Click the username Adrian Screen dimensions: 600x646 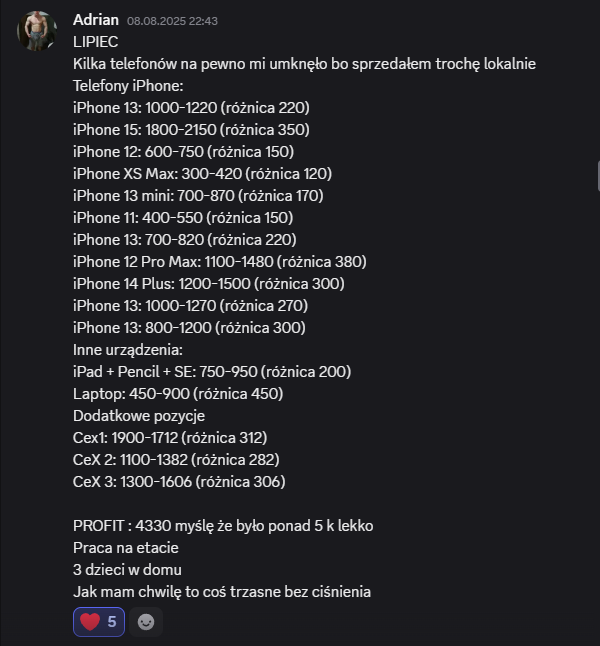click(x=96, y=20)
